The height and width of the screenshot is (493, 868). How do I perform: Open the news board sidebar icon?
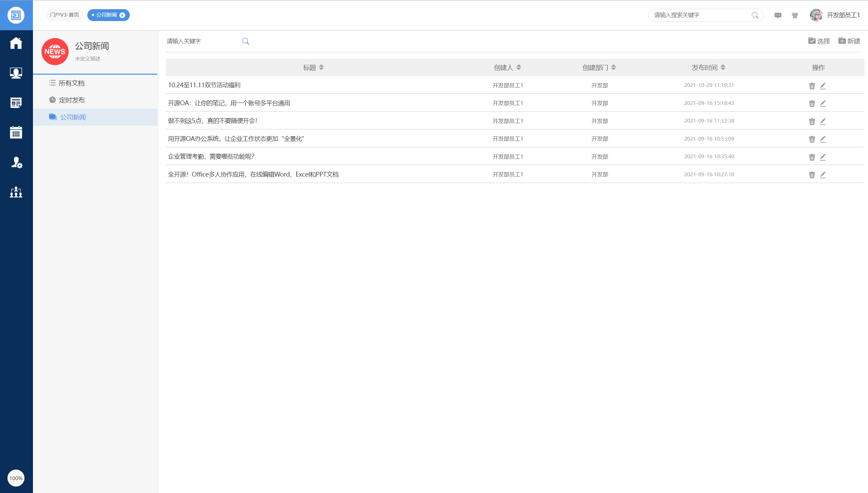pyautogui.click(x=16, y=103)
